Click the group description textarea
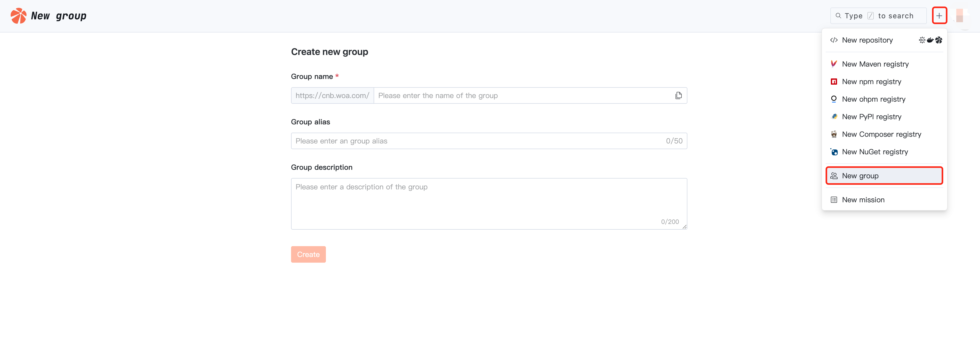980x338 pixels. (x=488, y=203)
